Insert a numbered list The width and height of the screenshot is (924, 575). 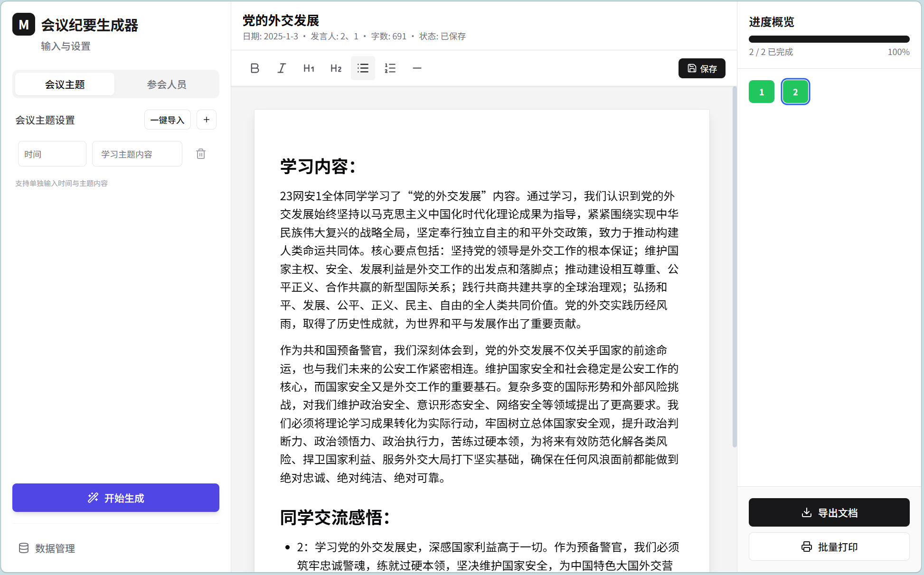[390, 68]
